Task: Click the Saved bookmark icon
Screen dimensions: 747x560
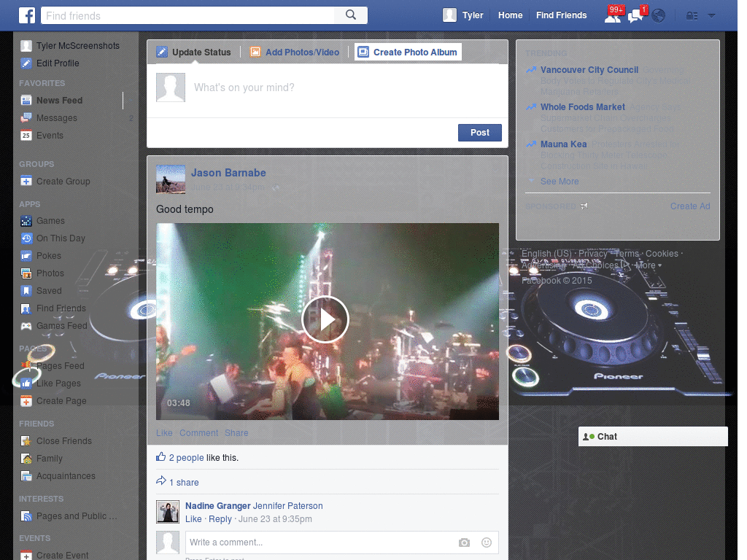Action: coord(26,291)
